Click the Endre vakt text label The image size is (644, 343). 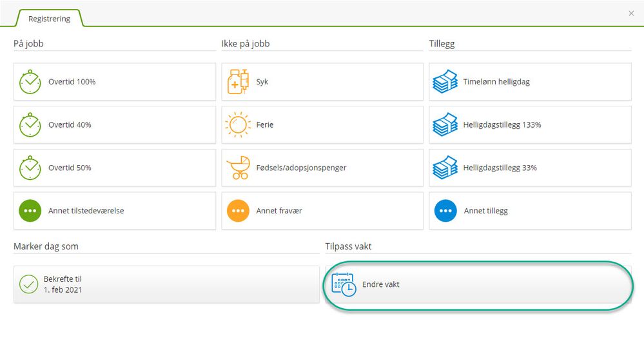(381, 284)
